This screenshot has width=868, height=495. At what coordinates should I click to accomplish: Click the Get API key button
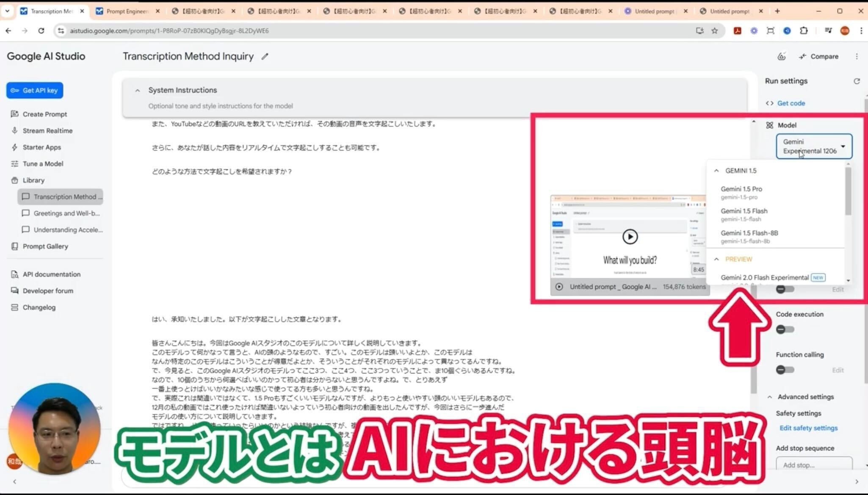click(34, 90)
